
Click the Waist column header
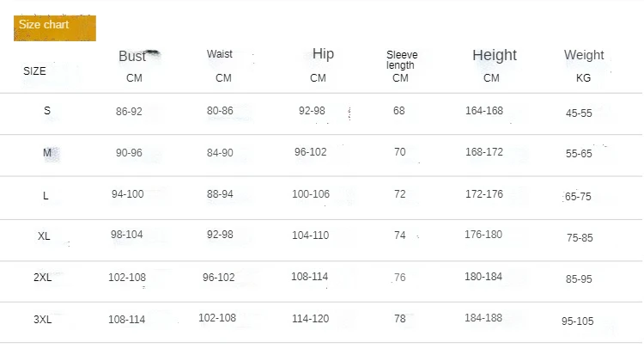coord(220,54)
